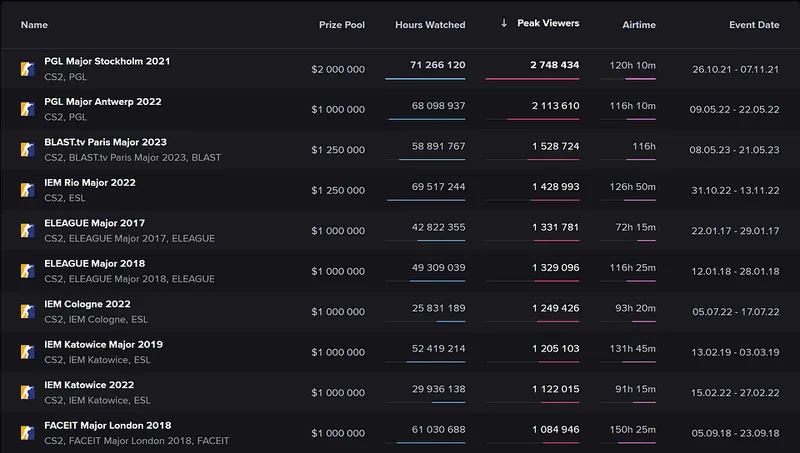This screenshot has height=453, width=800.
Task: Click the red bar under Stockholm peak viewers
Action: (532, 79)
